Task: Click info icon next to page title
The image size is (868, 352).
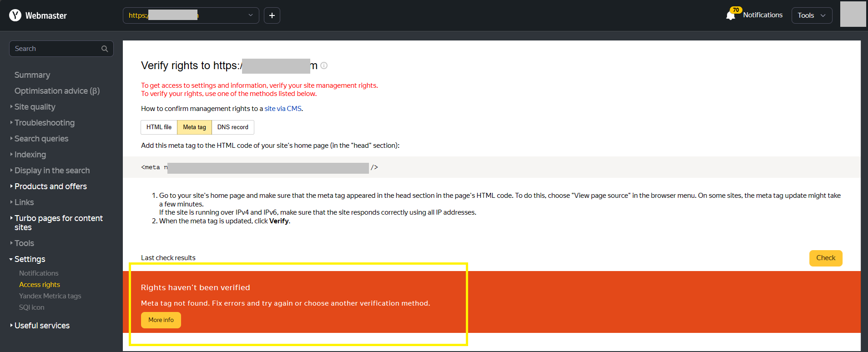Action: click(324, 65)
